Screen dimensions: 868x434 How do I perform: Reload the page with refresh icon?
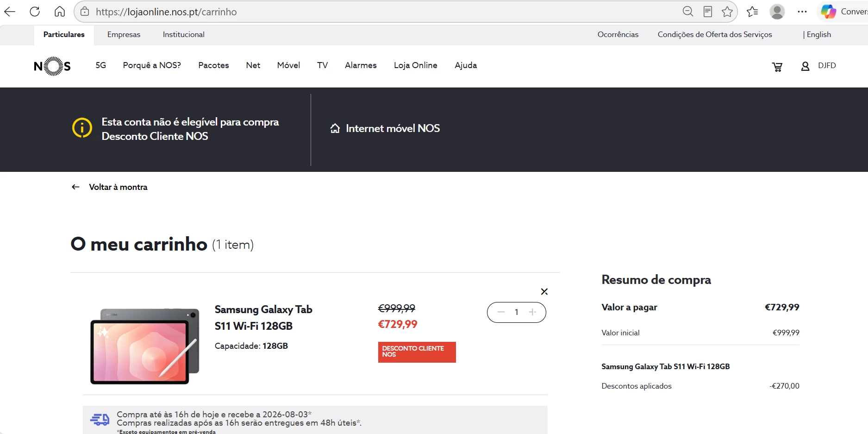(x=35, y=12)
